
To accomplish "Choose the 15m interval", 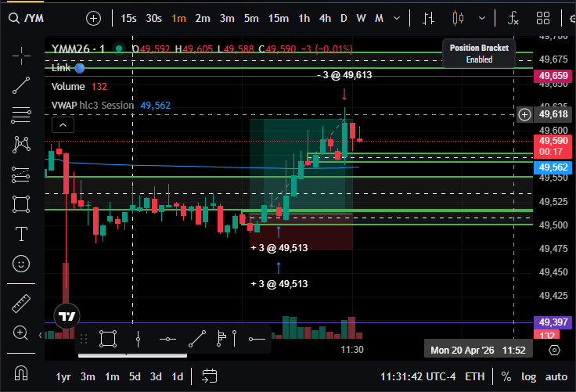I will (278, 18).
